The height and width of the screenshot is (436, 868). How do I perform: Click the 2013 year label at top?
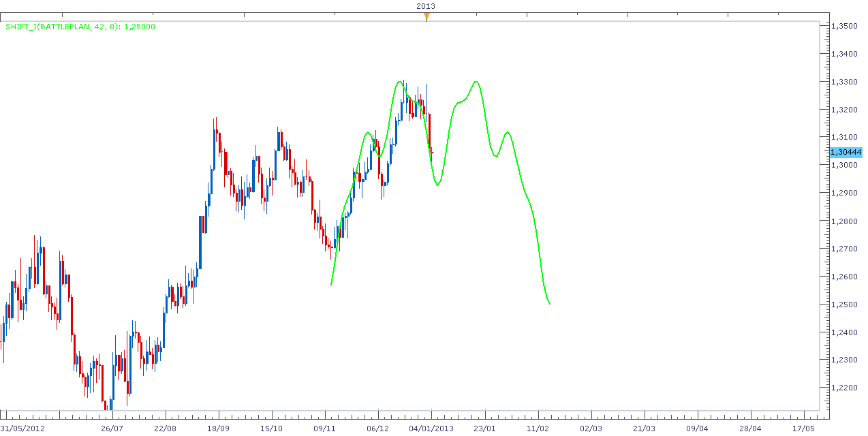(427, 6)
